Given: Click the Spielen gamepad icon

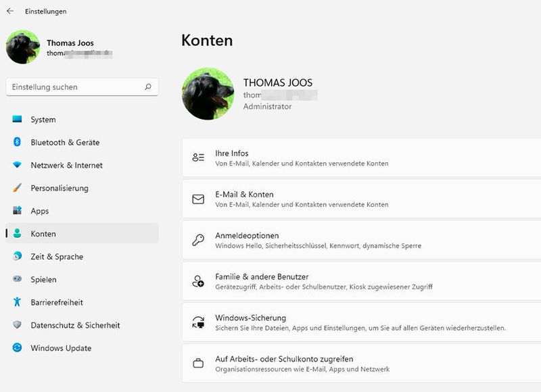Looking at the screenshot, I should 17,279.
